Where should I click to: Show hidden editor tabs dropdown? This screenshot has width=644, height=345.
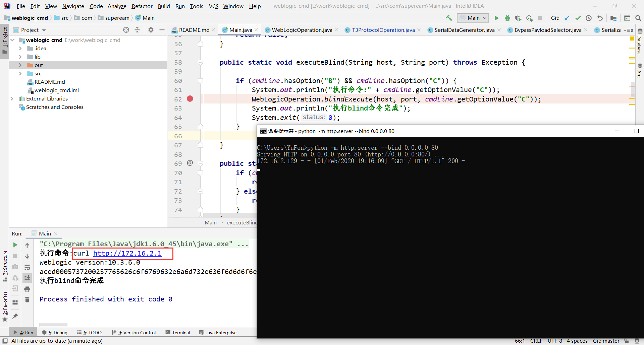pyautogui.click(x=628, y=30)
